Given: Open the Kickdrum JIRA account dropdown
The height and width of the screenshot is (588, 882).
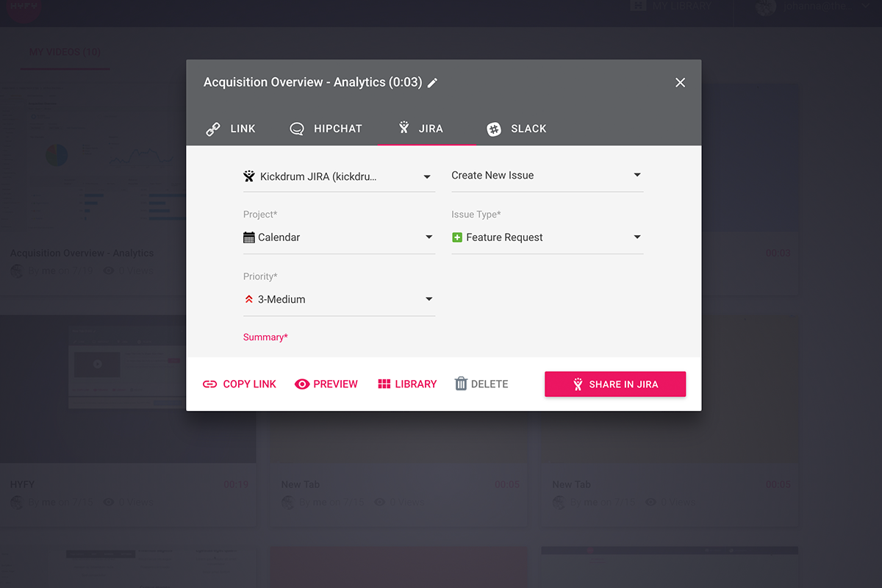Looking at the screenshot, I should click(339, 176).
